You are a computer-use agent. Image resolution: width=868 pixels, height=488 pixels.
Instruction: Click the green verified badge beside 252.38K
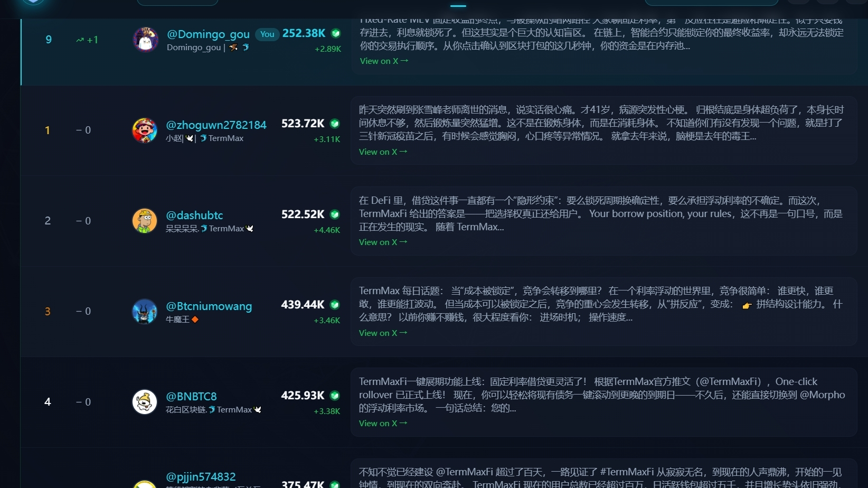pos(336,33)
